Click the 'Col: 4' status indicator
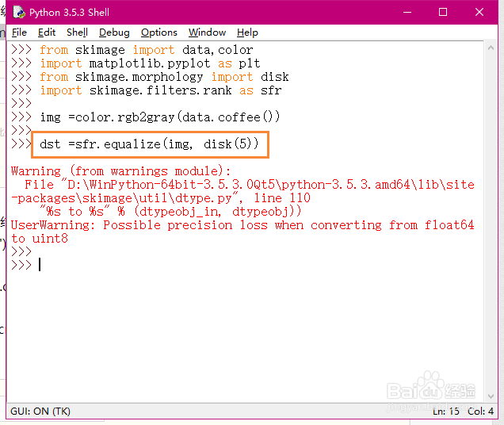This screenshot has width=504, height=425. point(480,412)
